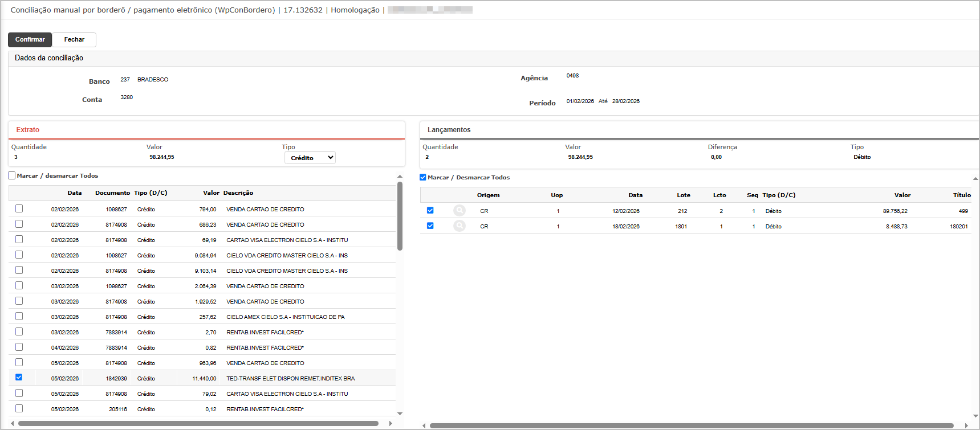The image size is (980, 430).
Task: Click the Extrato horizontal scroll-right arrow
Action: pyautogui.click(x=391, y=424)
